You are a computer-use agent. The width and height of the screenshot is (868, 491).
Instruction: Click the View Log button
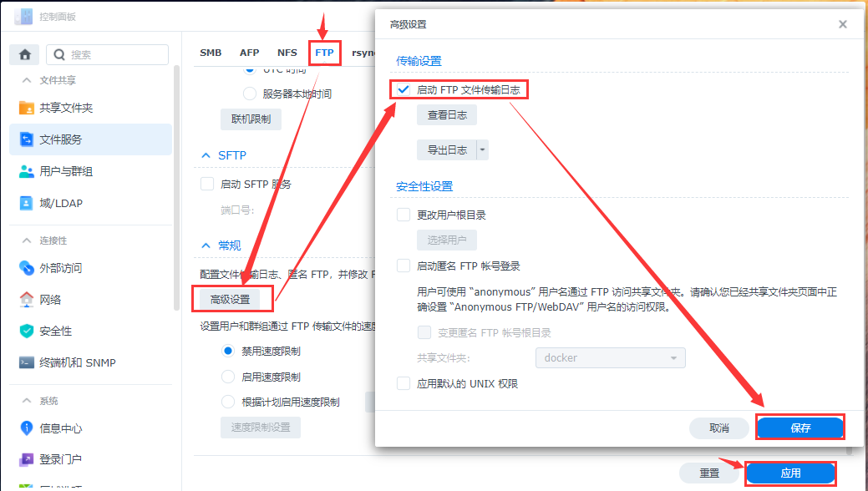coord(448,114)
